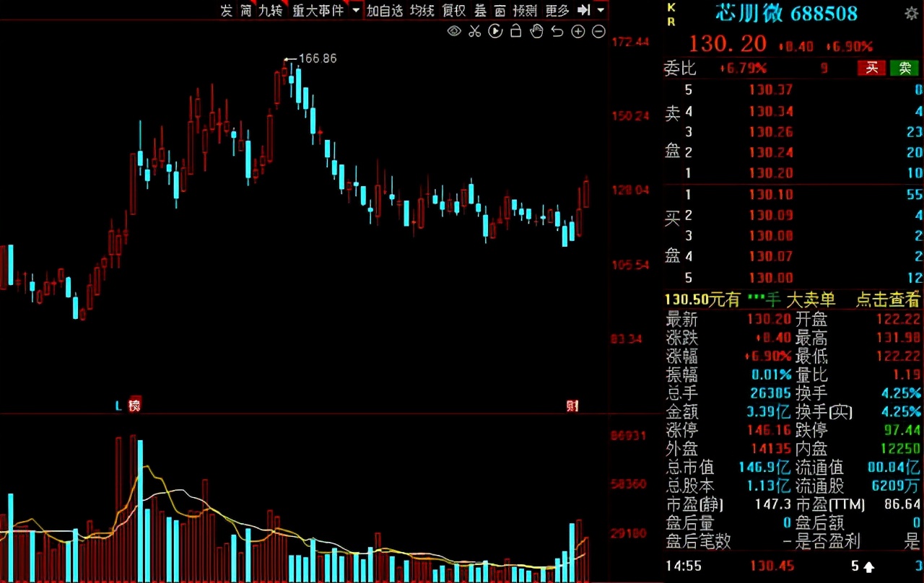Viewport: 924px width, 583px height.
Task: Open the 复权 adjustment option
Action: [x=454, y=11]
